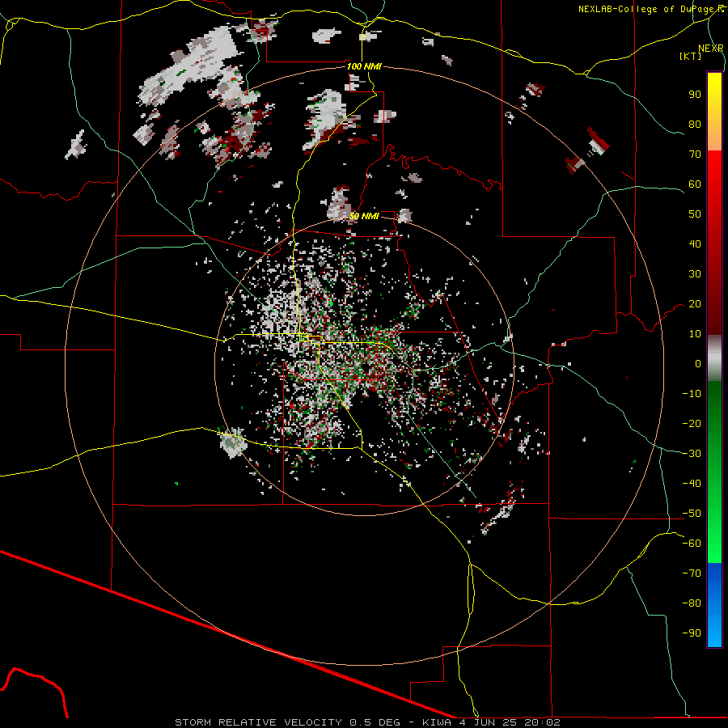728x728 pixels.
Task: Click the 100 NMI range ring label
Action: (364, 66)
